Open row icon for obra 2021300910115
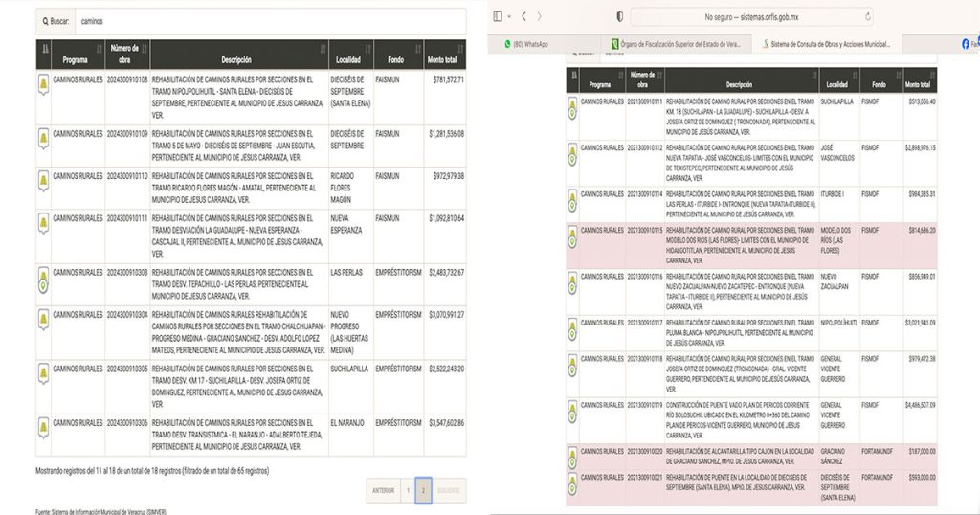This screenshot has height=515, width=980. pos(572,236)
